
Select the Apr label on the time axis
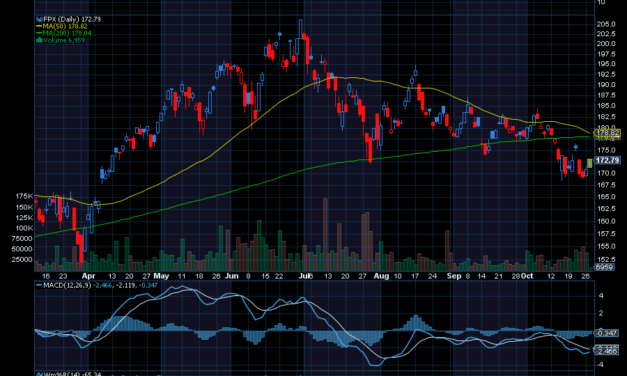click(x=88, y=276)
